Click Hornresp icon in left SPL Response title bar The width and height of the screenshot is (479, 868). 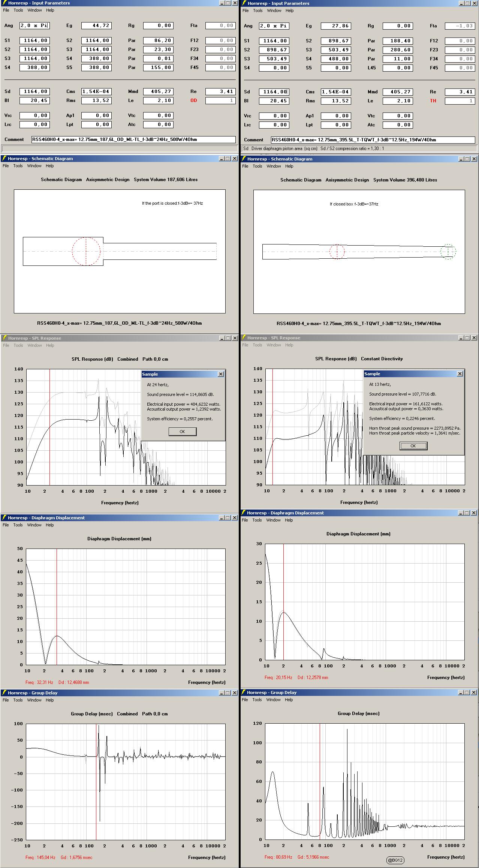pyautogui.click(x=4, y=338)
